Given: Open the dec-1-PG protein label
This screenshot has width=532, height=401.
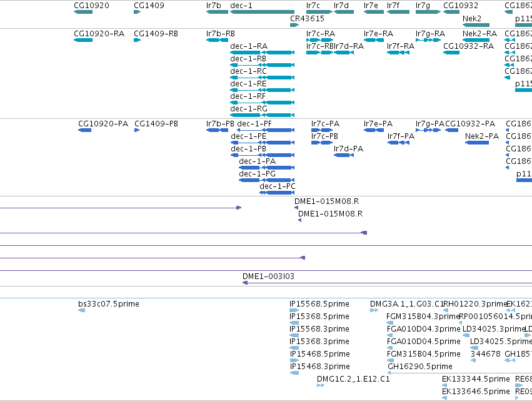Looking at the screenshot, I should tap(257, 174).
